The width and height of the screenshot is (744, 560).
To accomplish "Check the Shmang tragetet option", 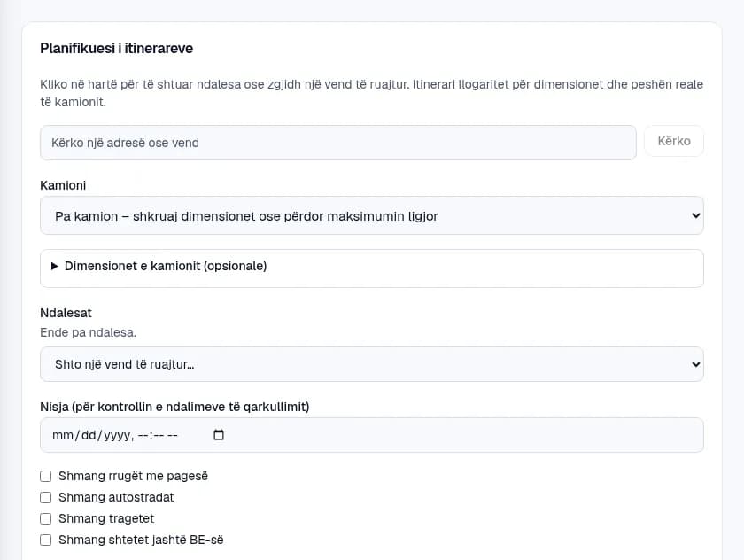I will point(45,518).
